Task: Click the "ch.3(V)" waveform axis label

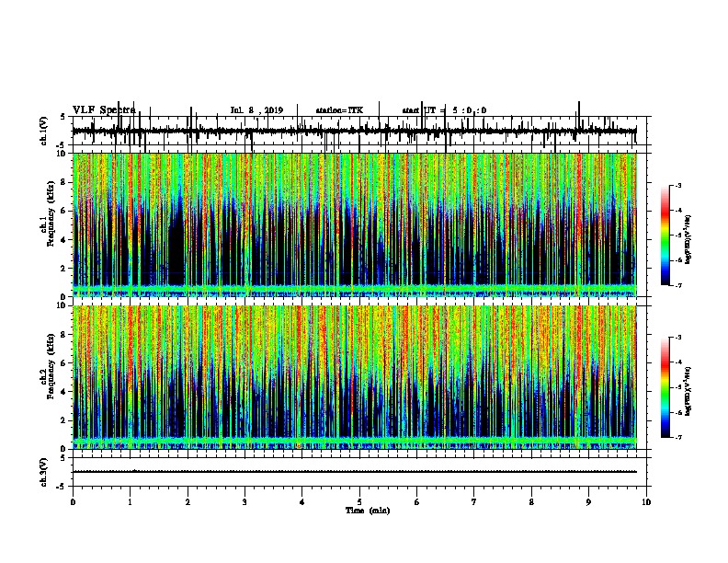Action: pyautogui.click(x=44, y=472)
